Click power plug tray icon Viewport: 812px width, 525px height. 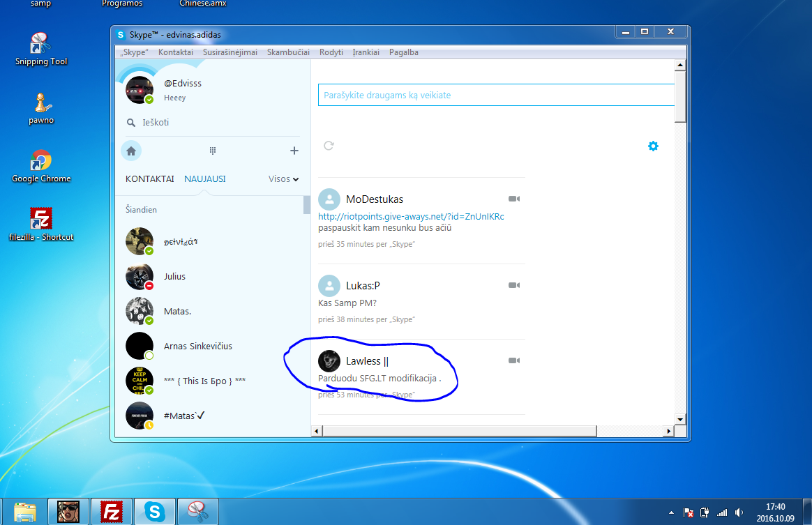705,512
